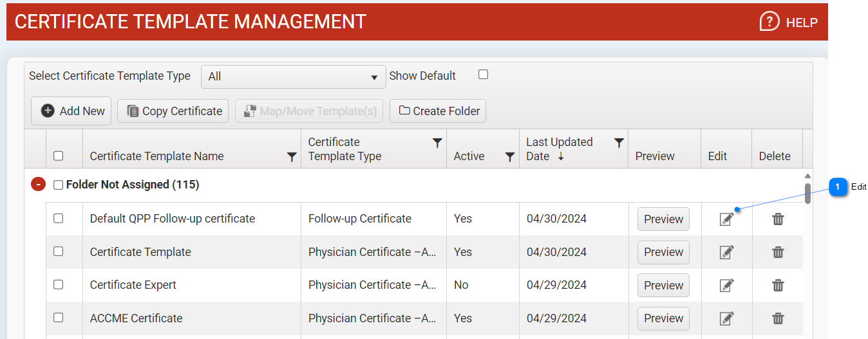Preview the Certificate Template row
This screenshot has width=868, height=339.
tap(663, 252)
